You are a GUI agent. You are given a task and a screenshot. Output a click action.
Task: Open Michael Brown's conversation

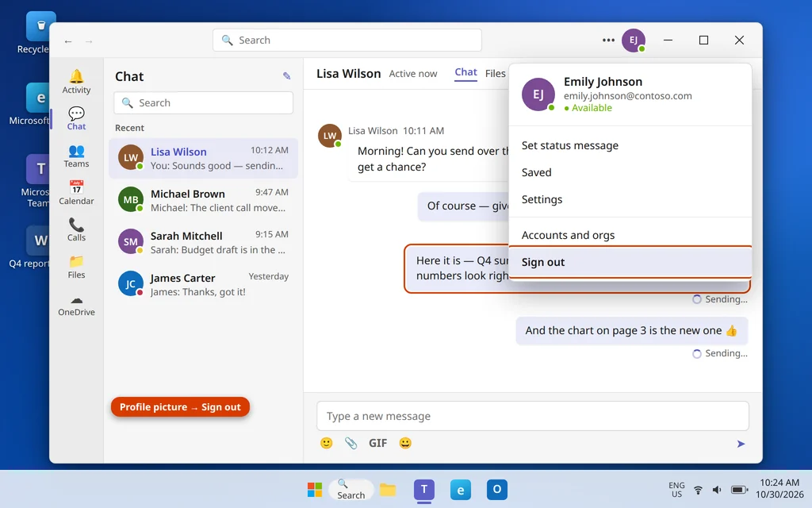pyautogui.click(x=204, y=200)
